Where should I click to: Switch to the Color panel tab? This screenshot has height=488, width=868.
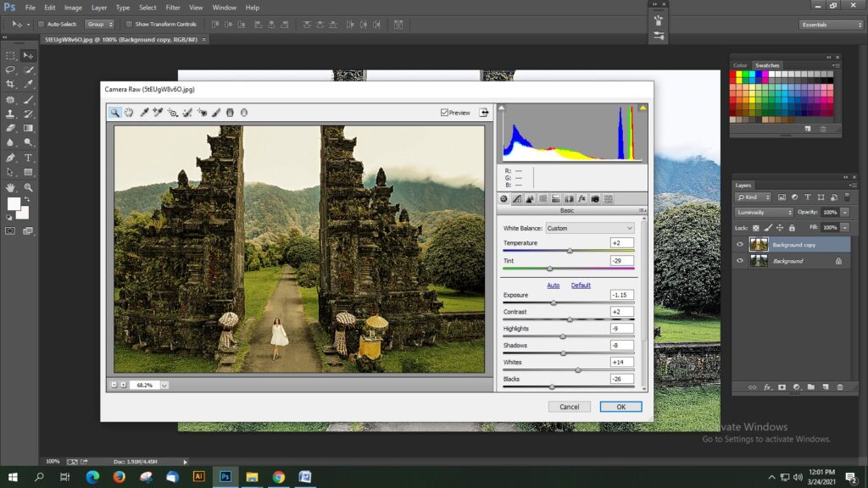[740, 65]
